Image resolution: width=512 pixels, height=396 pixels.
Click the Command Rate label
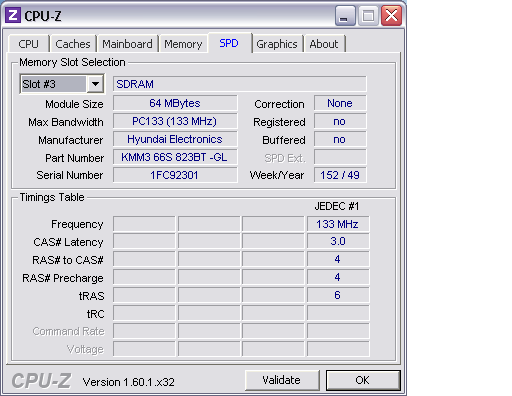69,331
